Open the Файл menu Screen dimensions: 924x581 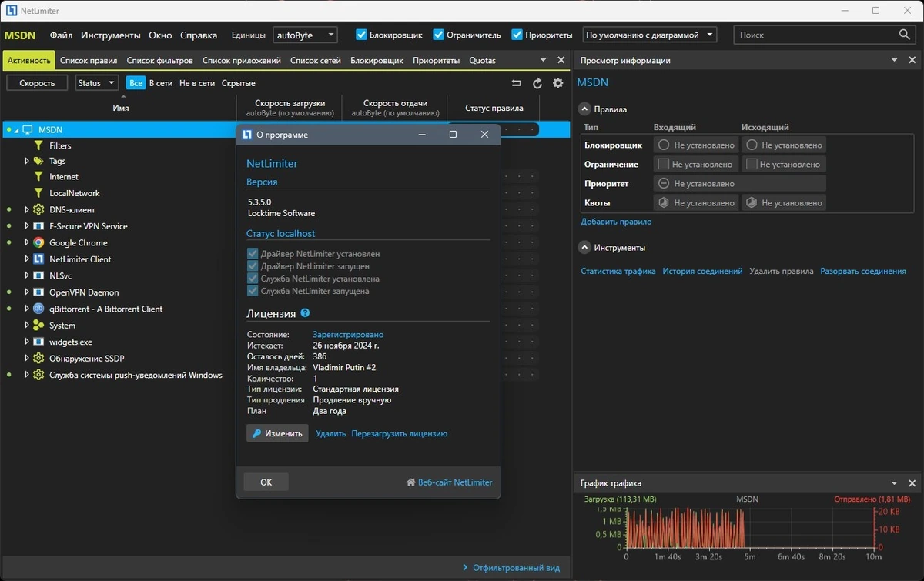point(62,35)
